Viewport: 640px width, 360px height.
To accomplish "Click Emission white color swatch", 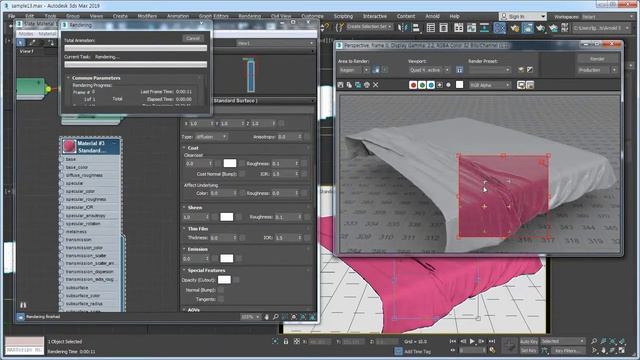I will pyautogui.click(x=227, y=258).
